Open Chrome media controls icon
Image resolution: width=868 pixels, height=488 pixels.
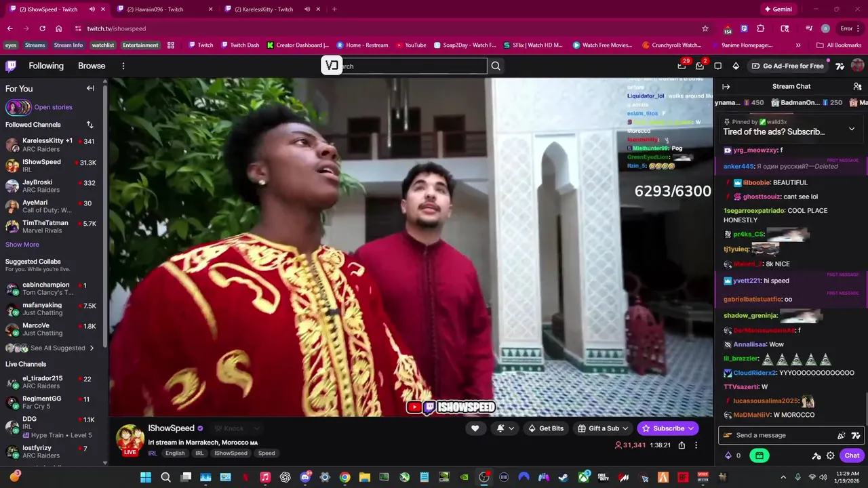809,28
